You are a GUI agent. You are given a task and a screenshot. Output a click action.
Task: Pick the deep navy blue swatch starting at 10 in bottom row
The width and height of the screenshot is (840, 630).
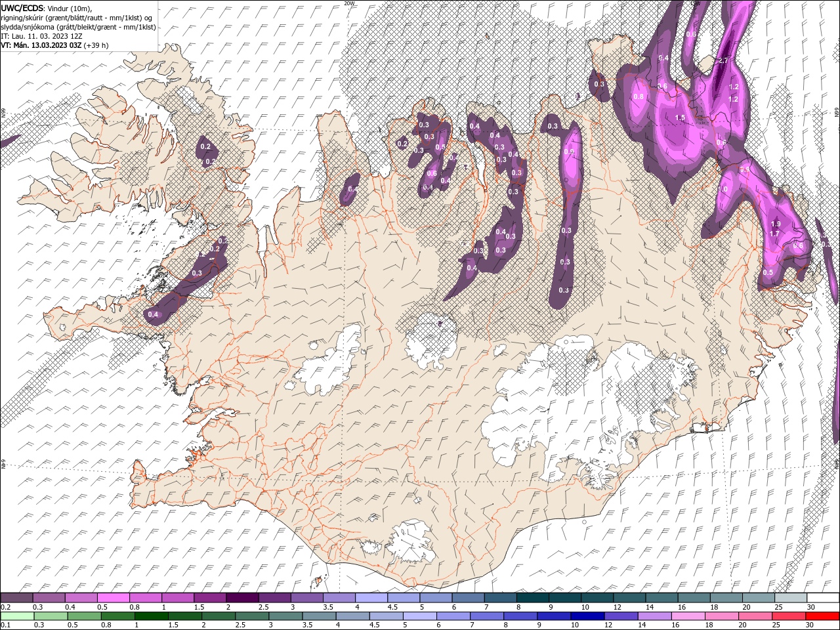click(x=587, y=616)
